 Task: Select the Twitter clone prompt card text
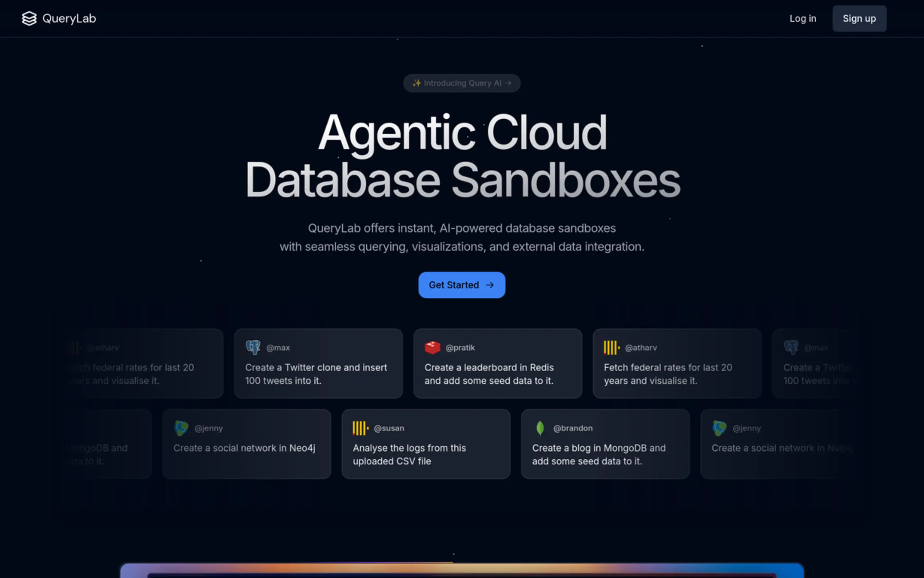coord(316,374)
